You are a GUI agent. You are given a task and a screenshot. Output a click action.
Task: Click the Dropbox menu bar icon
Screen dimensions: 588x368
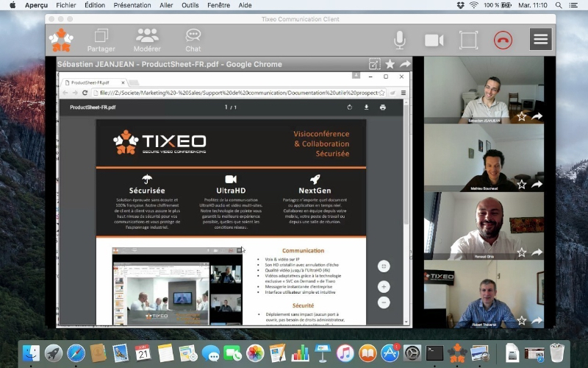pyautogui.click(x=461, y=5)
